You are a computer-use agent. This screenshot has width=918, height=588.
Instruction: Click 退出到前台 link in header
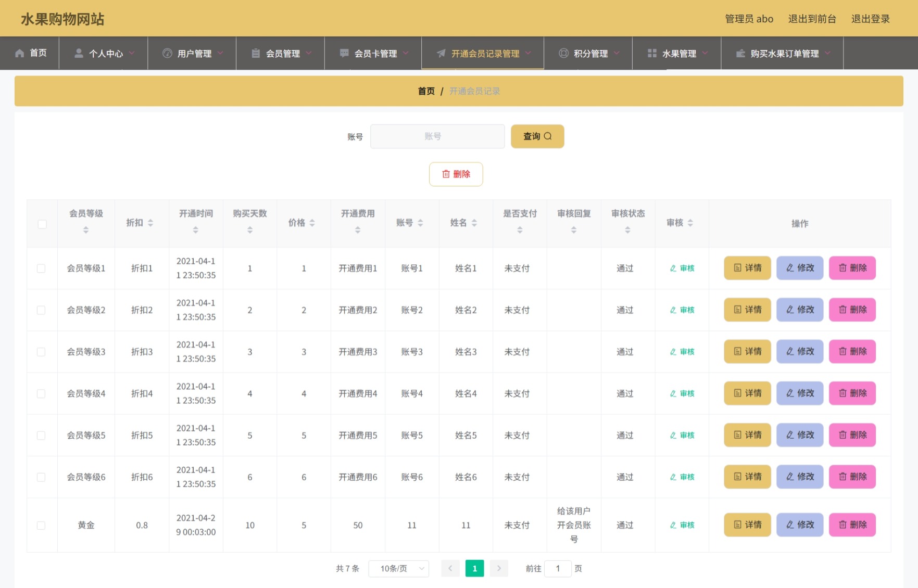(x=812, y=19)
